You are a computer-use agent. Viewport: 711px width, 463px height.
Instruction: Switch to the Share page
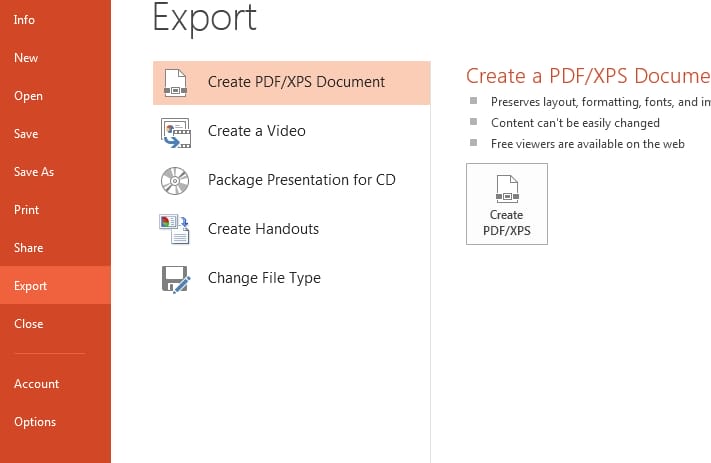tap(28, 248)
